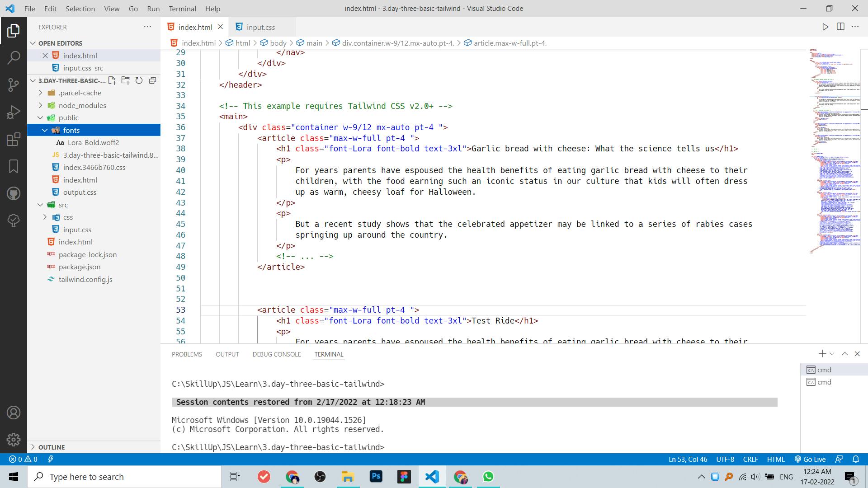Maximize the terminal panel size
The height and width of the screenshot is (488, 868).
tap(844, 354)
